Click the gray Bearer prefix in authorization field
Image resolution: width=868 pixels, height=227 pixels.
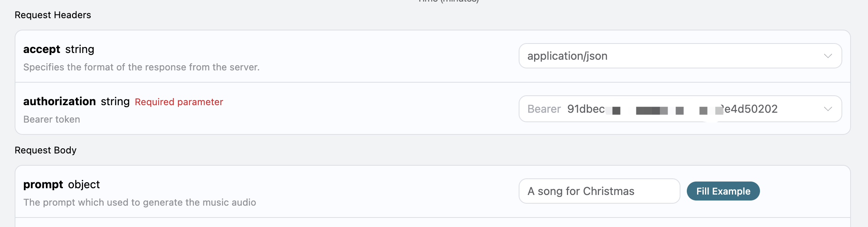[544, 109]
